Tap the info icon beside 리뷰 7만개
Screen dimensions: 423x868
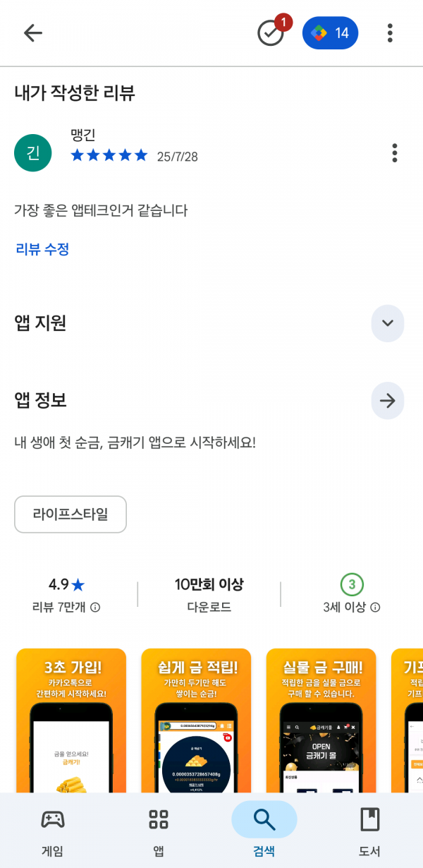pos(95,608)
